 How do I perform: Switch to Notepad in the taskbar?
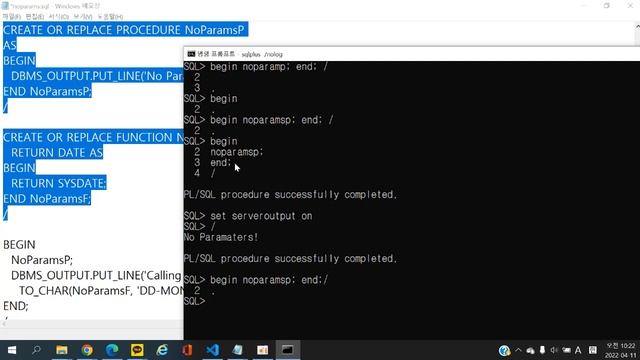[x=238, y=350]
